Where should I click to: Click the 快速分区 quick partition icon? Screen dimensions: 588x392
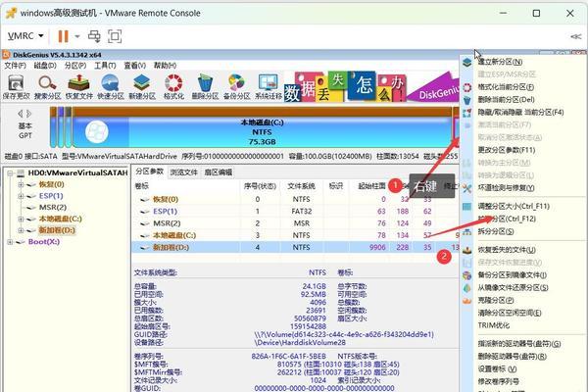pos(111,87)
